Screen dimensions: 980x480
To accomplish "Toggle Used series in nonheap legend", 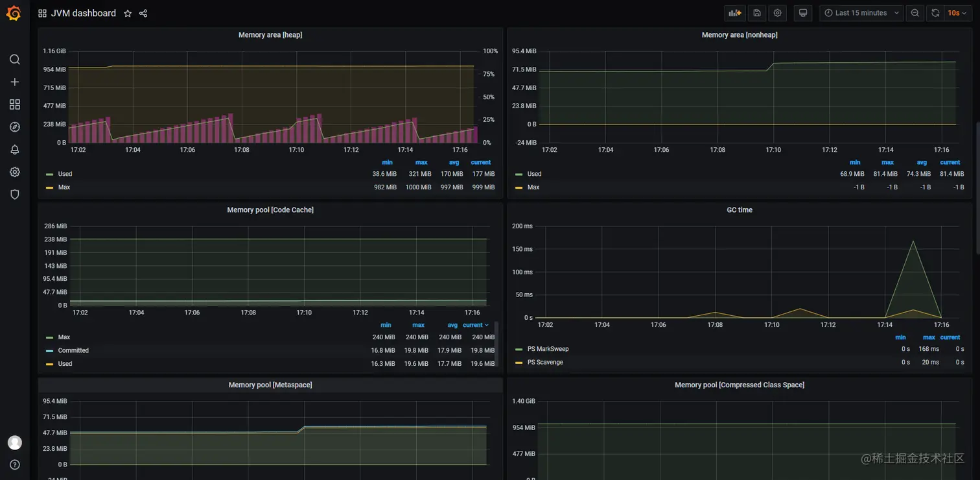I will click(534, 174).
